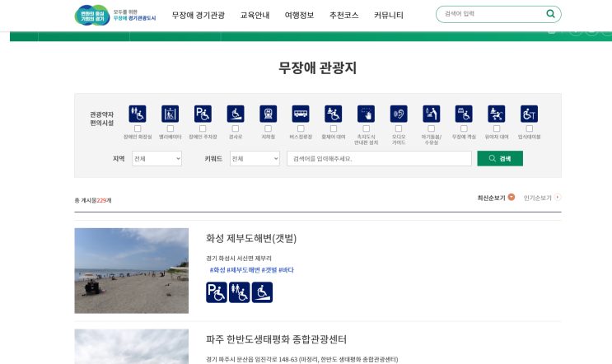Open the 지역 region dropdown
Image resolution: width=612 pixels, height=364 pixels.
click(157, 158)
